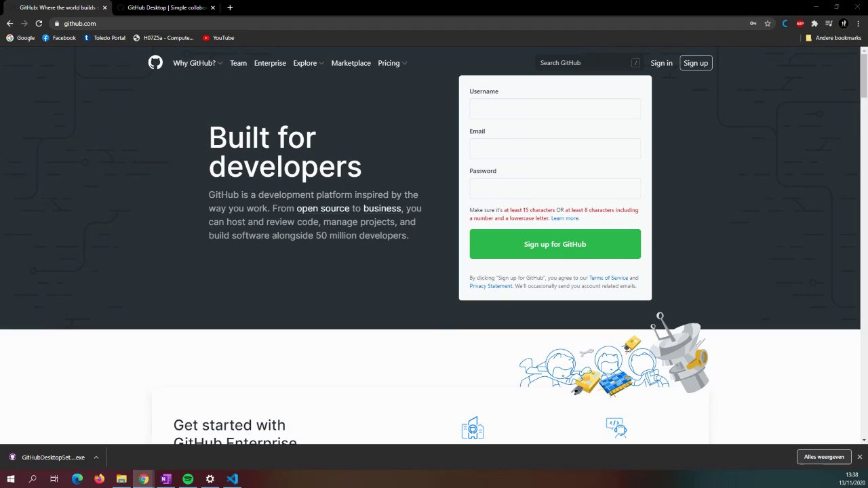Image resolution: width=868 pixels, height=488 pixels.
Task: Focus the Password input field
Action: click(x=555, y=188)
